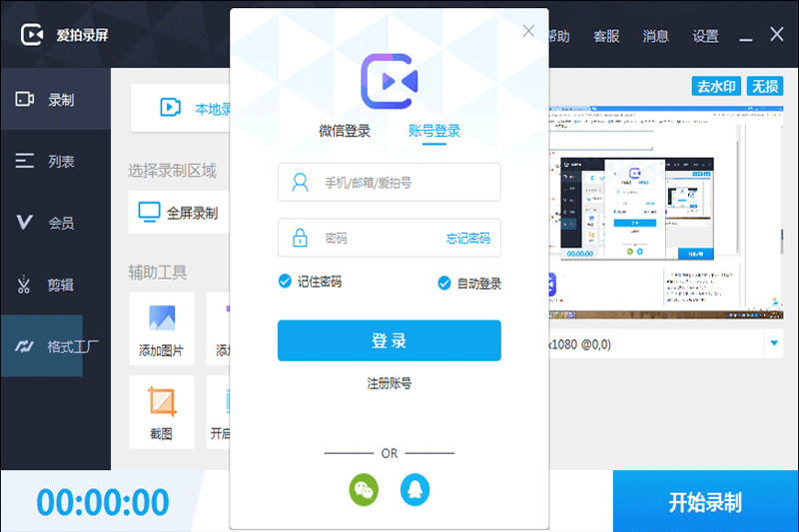Click the 开始录制 button

coord(705,501)
